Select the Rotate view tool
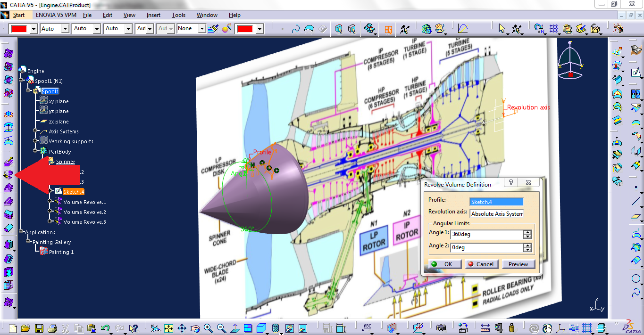 click(x=195, y=328)
